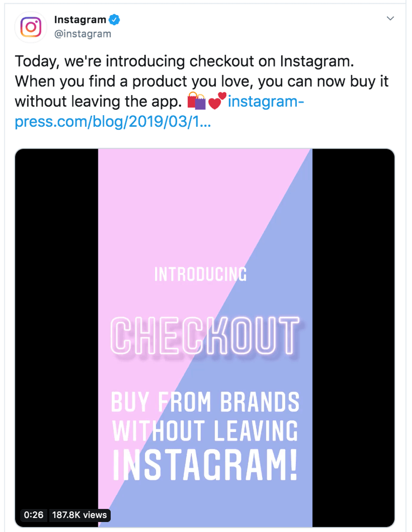Click the "When you find a product" line
This screenshot has width=412, height=532.
[201, 81]
